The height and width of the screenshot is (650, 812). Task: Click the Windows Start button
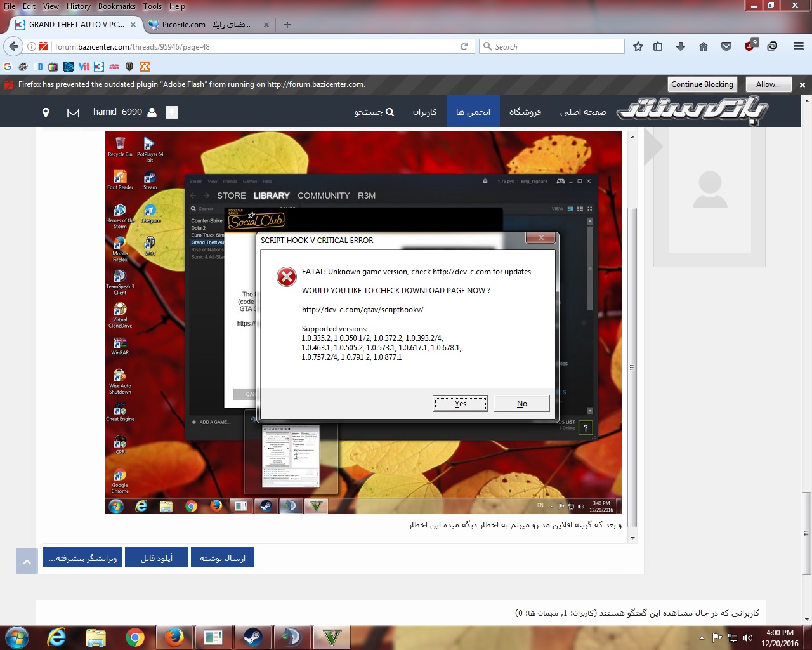pos(16,637)
